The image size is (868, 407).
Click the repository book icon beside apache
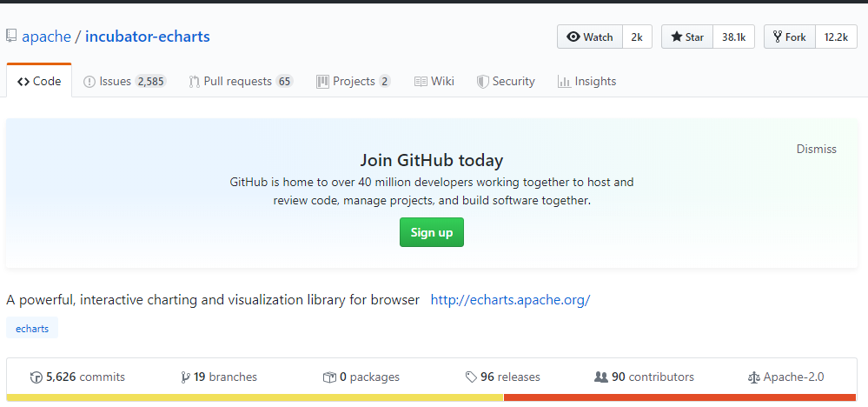(x=12, y=37)
